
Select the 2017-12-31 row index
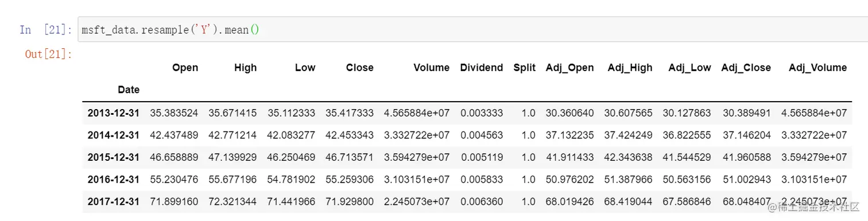(113, 201)
